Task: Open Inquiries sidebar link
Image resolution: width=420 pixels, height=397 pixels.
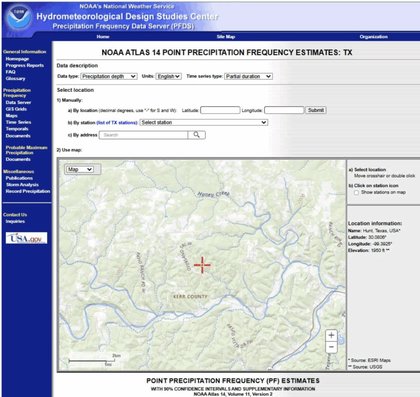Action: point(15,221)
